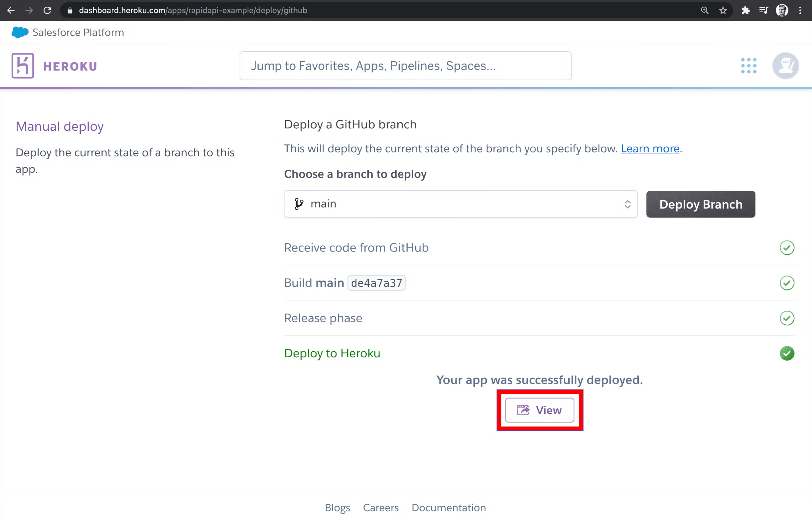812x523 pixels.
Task: Click the Documentation footer link
Action: [x=448, y=507]
